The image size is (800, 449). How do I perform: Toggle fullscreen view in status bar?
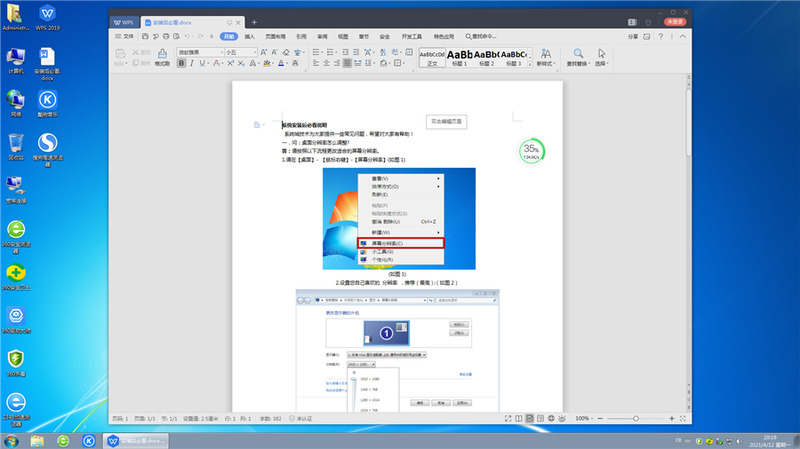click(x=508, y=418)
